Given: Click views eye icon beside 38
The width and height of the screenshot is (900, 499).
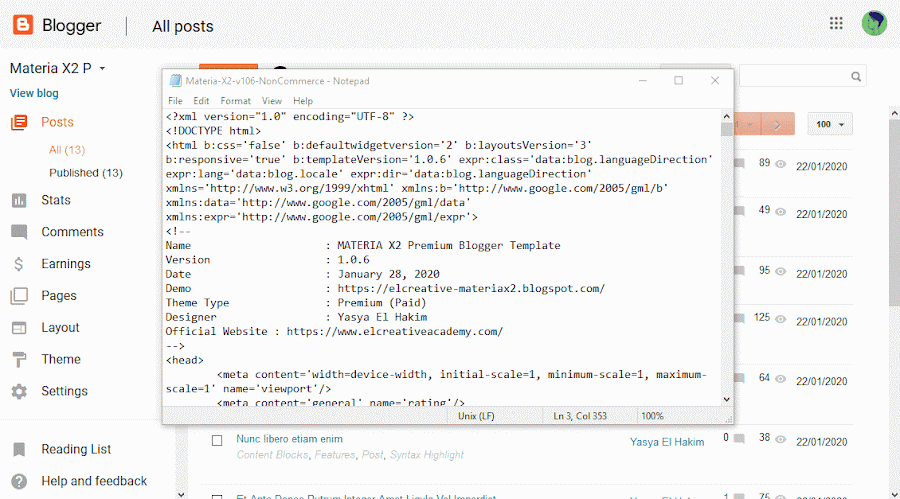Looking at the screenshot, I should click(781, 439).
